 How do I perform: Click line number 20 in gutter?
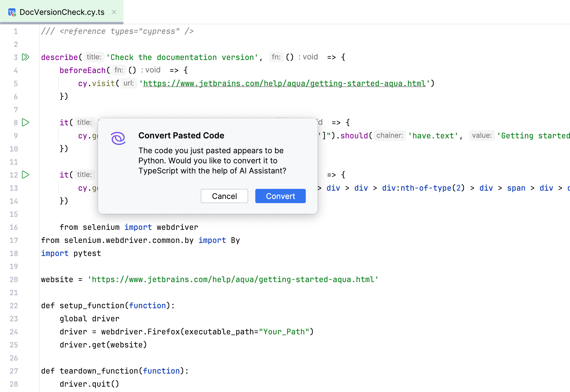(x=14, y=279)
